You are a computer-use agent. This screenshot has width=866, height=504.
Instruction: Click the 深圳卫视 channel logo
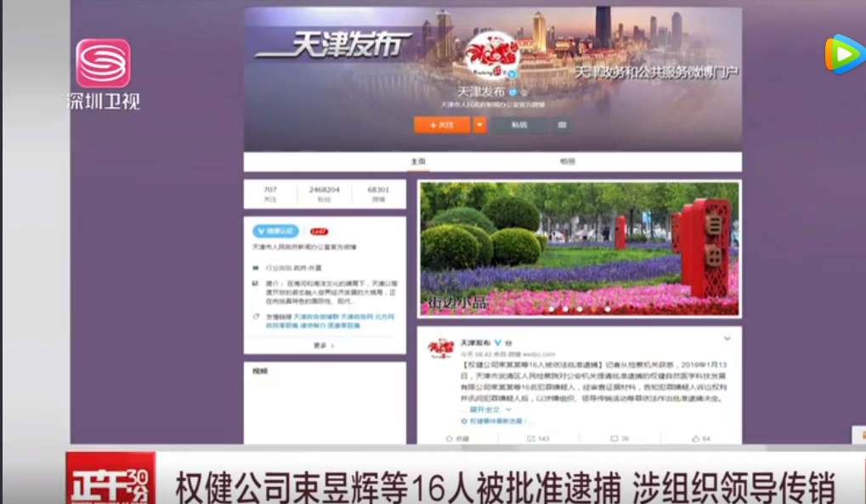pos(104,74)
